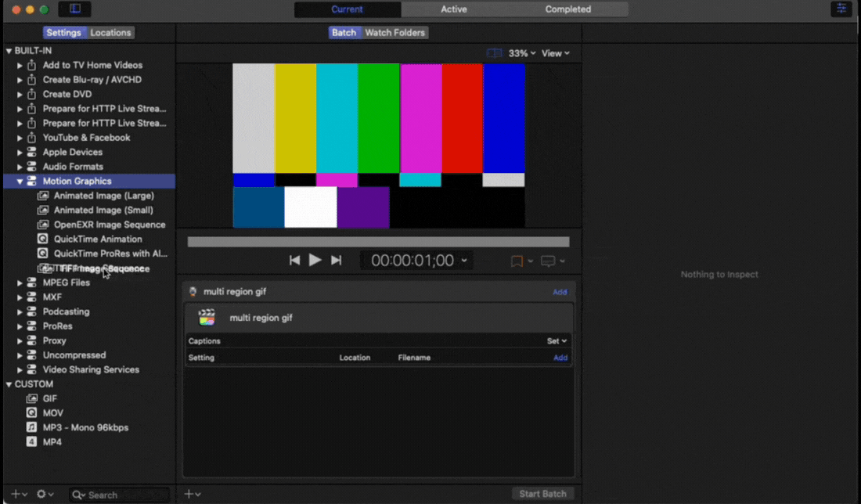Screen dimensions: 861x504
Task: Toggle the split-view comparison icon above the preview
Action: tap(494, 52)
